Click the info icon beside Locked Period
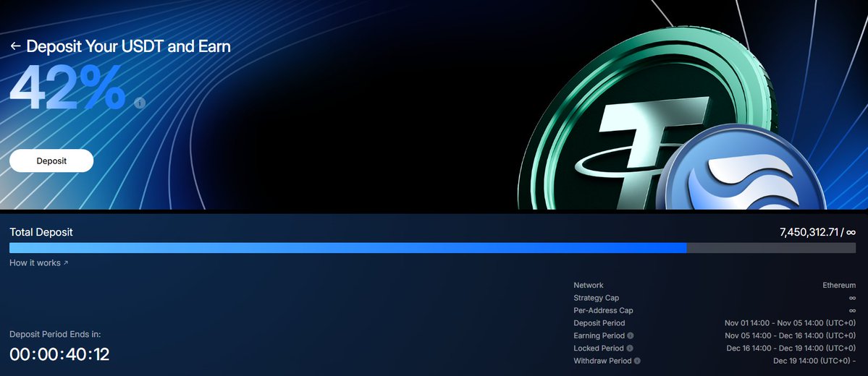This screenshot has width=868, height=376. tap(629, 349)
